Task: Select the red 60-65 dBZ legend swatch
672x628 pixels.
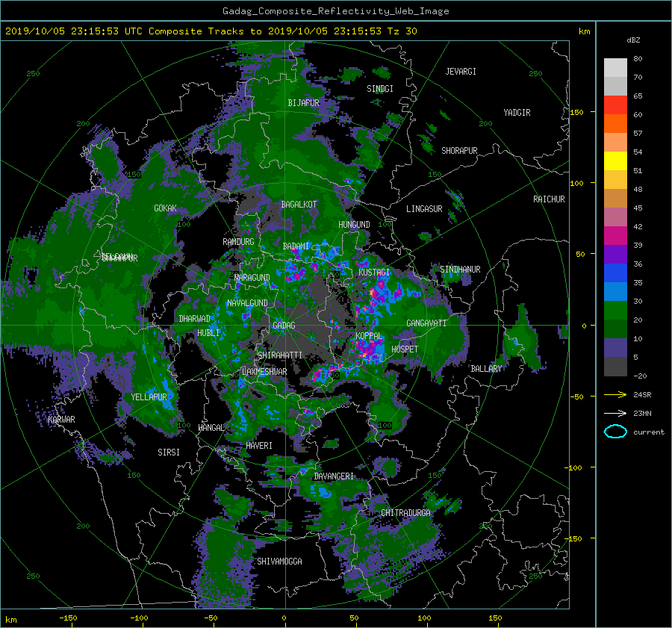Action: [615, 105]
